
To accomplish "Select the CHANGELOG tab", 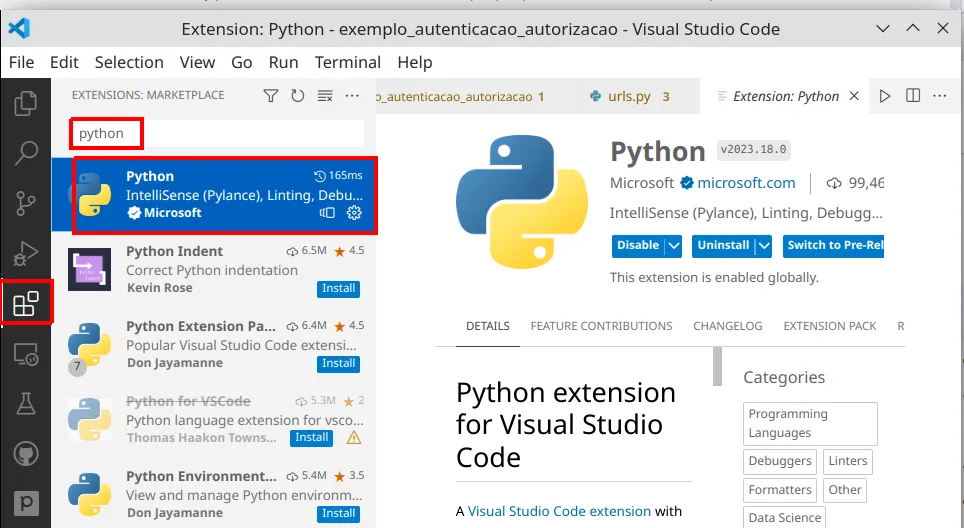I will [727, 326].
